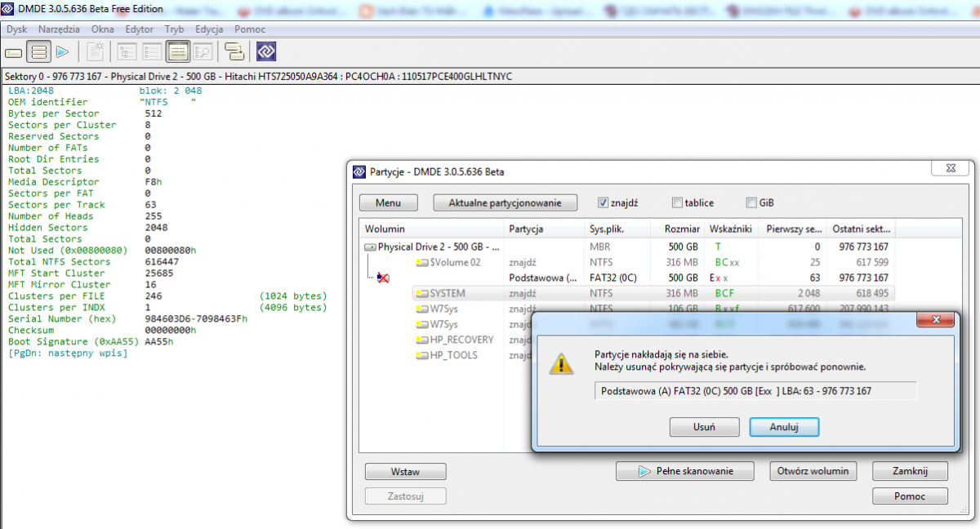Click the HP_RECOVERY volume icon
This screenshot has height=529, width=980.
click(422, 340)
